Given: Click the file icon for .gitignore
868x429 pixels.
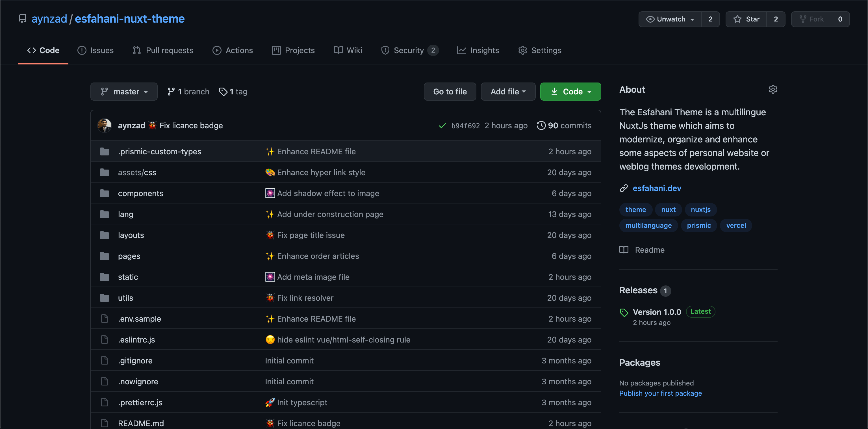Looking at the screenshot, I should [105, 361].
